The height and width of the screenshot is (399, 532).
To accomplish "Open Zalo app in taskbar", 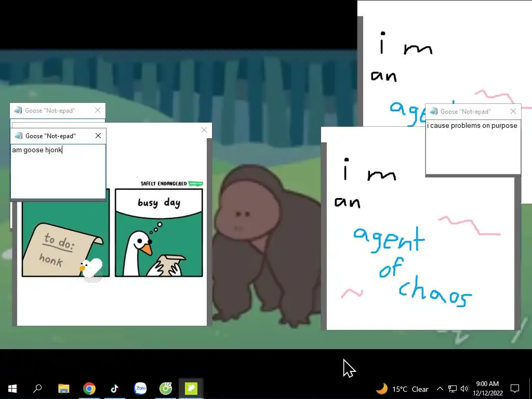I will point(140,389).
